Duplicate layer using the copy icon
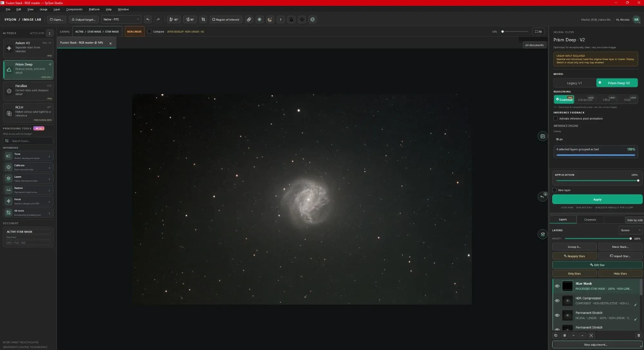644x350 pixels. tap(556, 335)
